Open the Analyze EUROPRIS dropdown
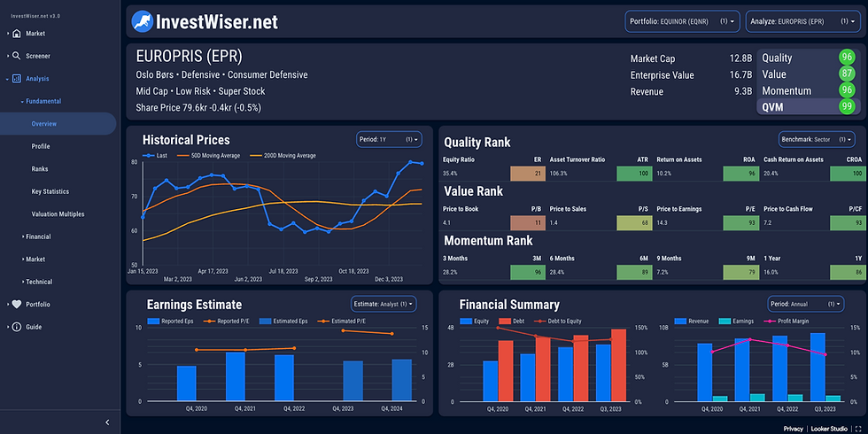The width and height of the screenshot is (868, 434). tap(802, 21)
